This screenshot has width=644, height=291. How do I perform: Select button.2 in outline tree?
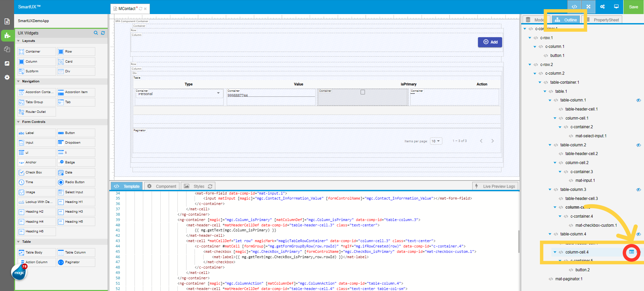(x=582, y=270)
